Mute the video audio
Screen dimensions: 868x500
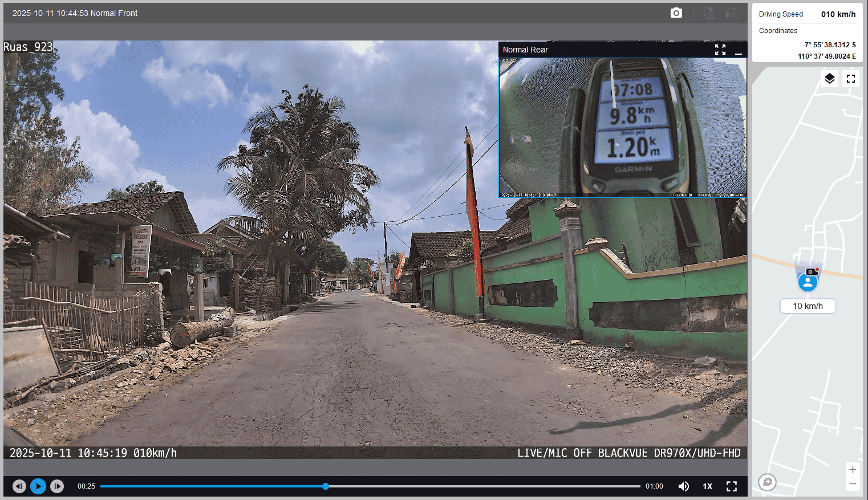click(683, 486)
